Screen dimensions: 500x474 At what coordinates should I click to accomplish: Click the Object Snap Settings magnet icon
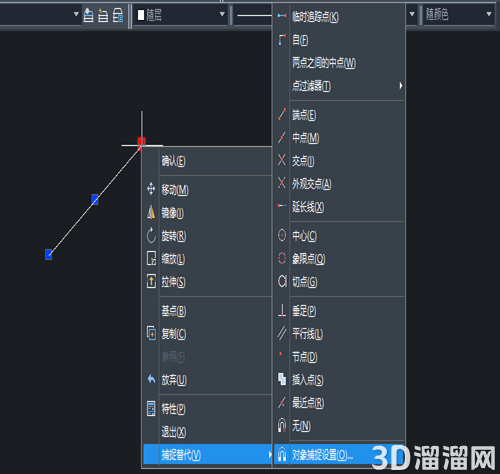point(282,454)
